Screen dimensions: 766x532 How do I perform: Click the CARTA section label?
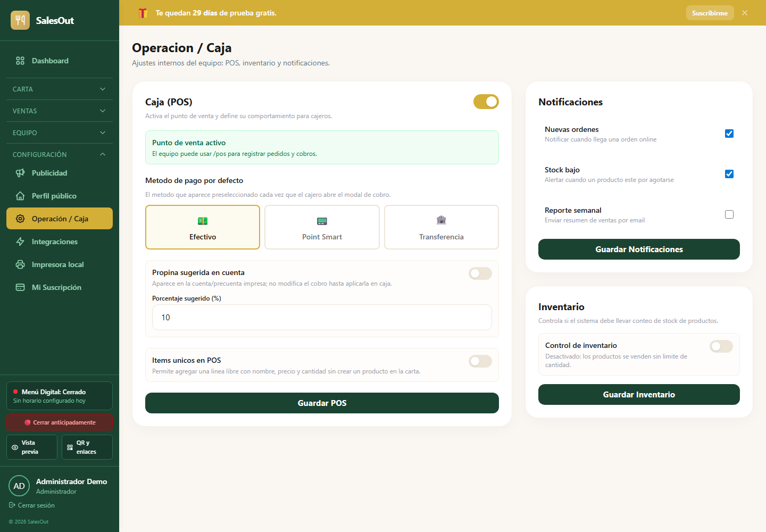tap(23, 89)
